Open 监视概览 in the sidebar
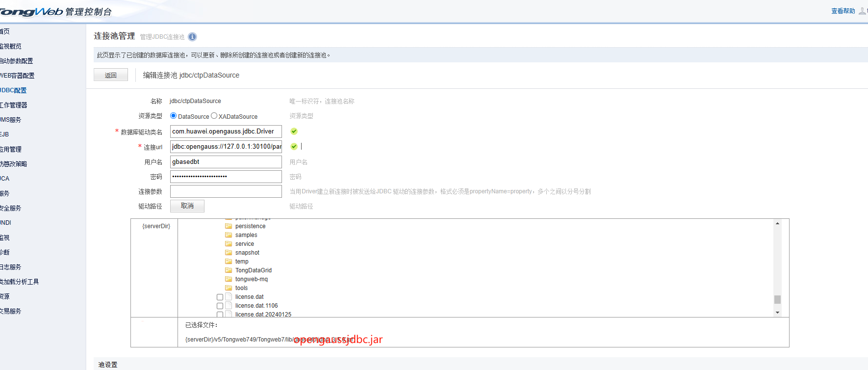The height and width of the screenshot is (370, 868). tap(10, 46)
